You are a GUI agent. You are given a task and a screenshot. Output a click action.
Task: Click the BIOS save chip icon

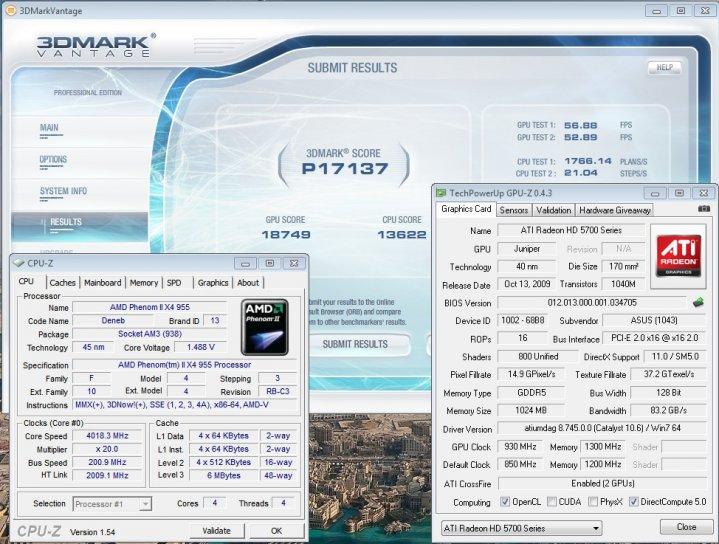click(x=697, y=302)
